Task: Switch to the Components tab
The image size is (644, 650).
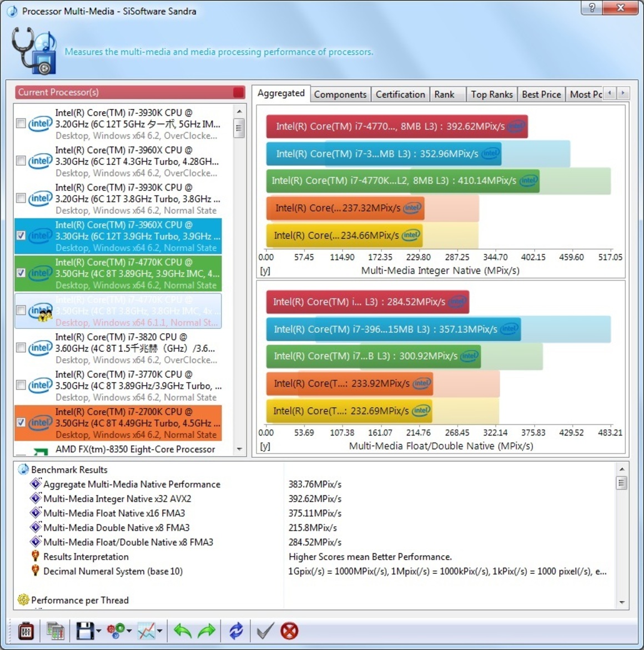Action: click(340, 94)
